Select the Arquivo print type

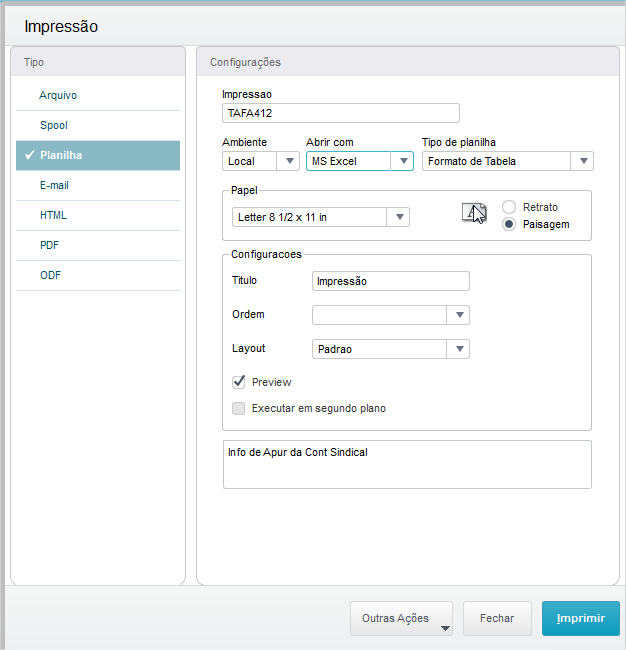(58, 95)
